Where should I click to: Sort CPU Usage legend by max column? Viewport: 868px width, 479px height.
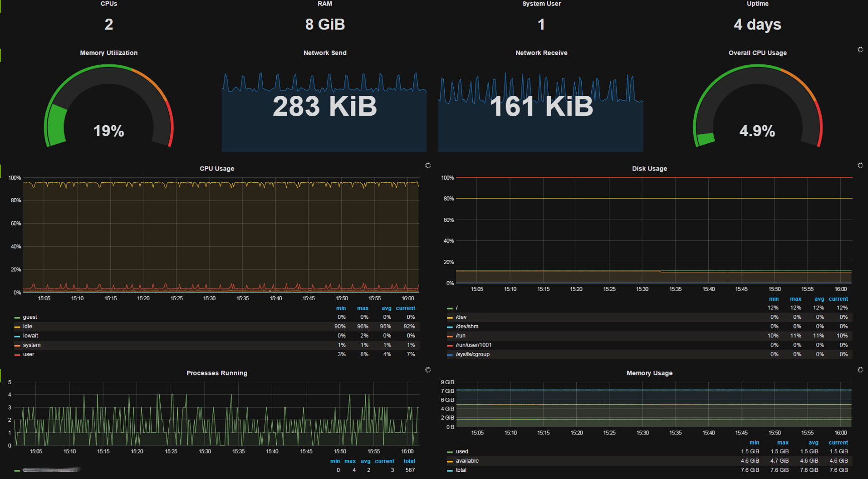click(363, 308)
